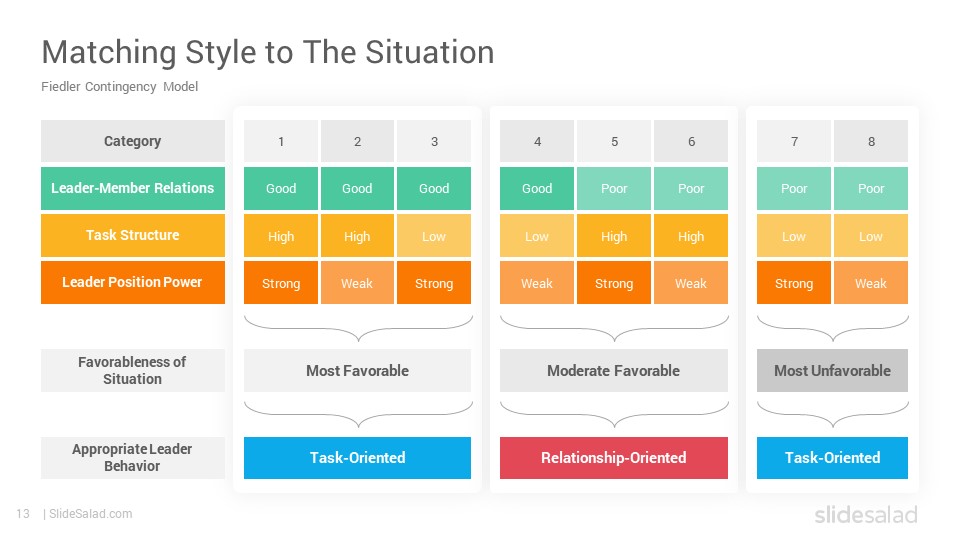
Task: Select the Relationship-Oriented red box
Action: (x=613, y=458)
